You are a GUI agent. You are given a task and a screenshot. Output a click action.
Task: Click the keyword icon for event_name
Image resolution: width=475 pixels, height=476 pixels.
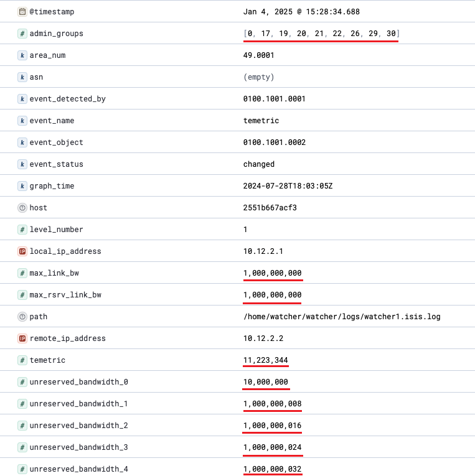(x=22, y=121)
